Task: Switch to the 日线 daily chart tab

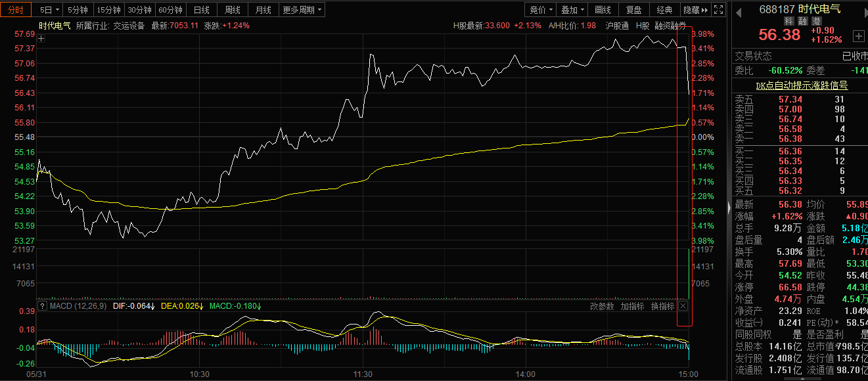Action: coord(202,10)
